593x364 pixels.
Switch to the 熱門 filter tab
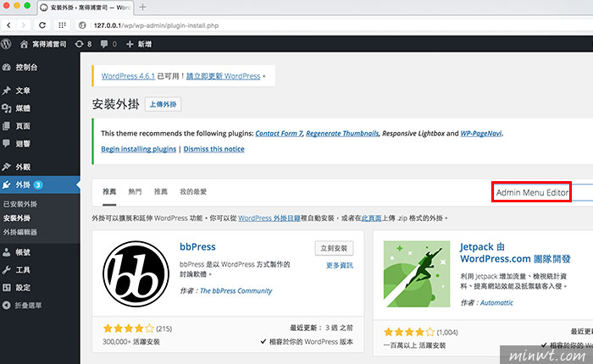coord(135,191)
